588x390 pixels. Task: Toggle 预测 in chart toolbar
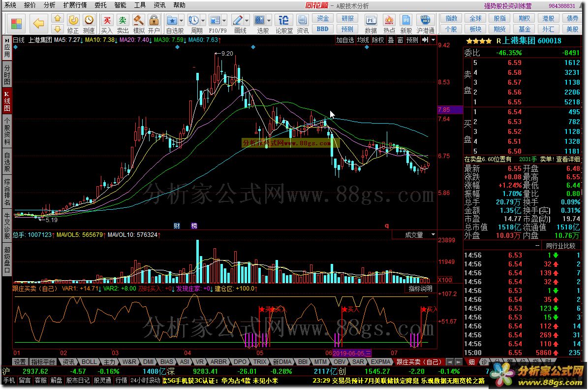point(412,40)
